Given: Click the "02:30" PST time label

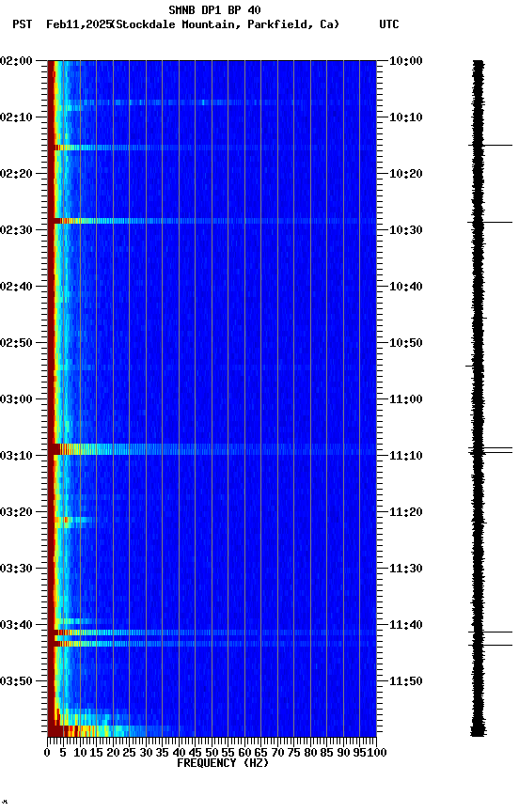Looking at the screenshot, I should (x=16, y=230).
